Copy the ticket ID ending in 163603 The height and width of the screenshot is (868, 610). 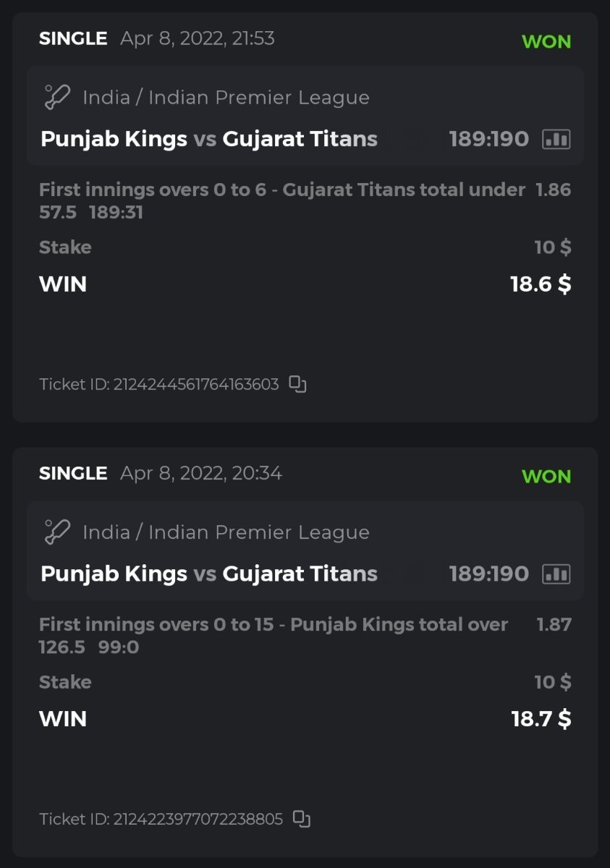tap(298, 384)
